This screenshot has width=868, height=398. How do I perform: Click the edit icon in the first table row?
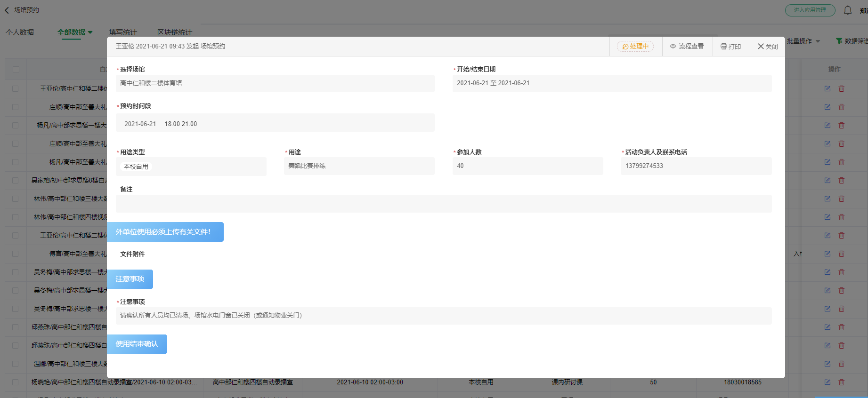[x=827, y=88]
